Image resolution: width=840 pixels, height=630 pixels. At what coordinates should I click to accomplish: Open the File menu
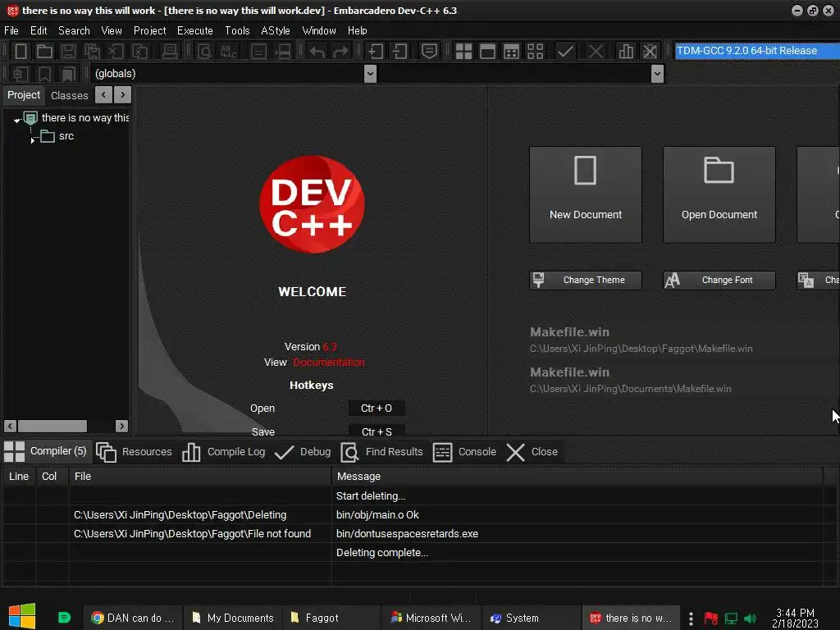pos(11,30)
